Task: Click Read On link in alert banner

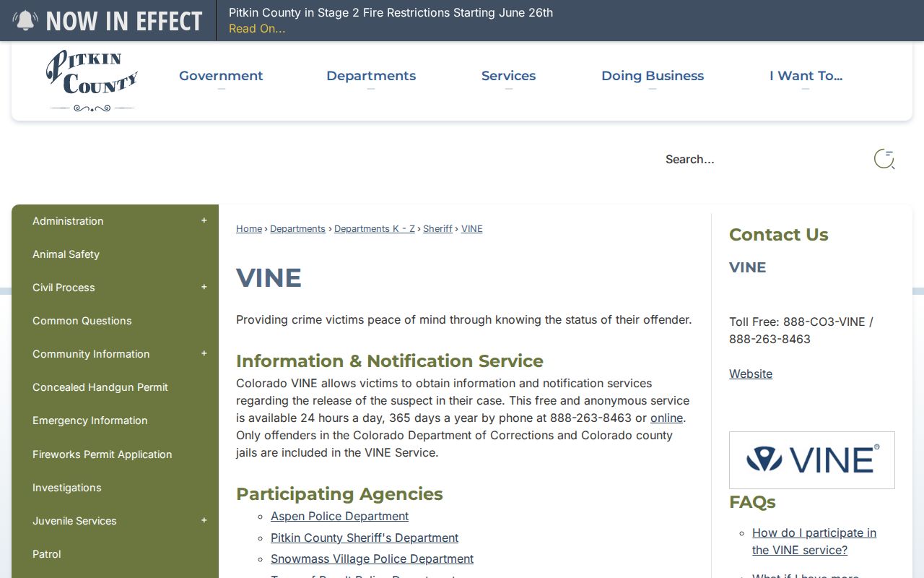Action: click(257, 29)
